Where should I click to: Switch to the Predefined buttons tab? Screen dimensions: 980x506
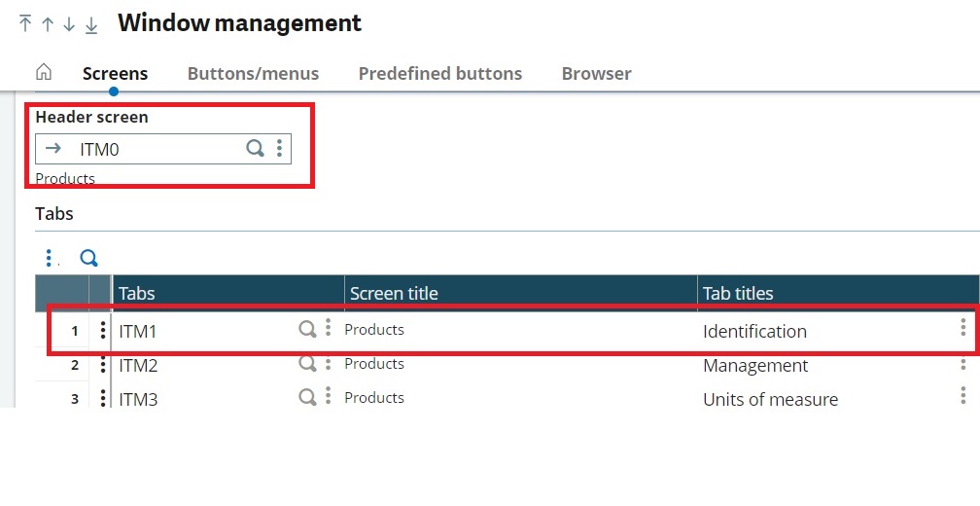pos(439,73)
